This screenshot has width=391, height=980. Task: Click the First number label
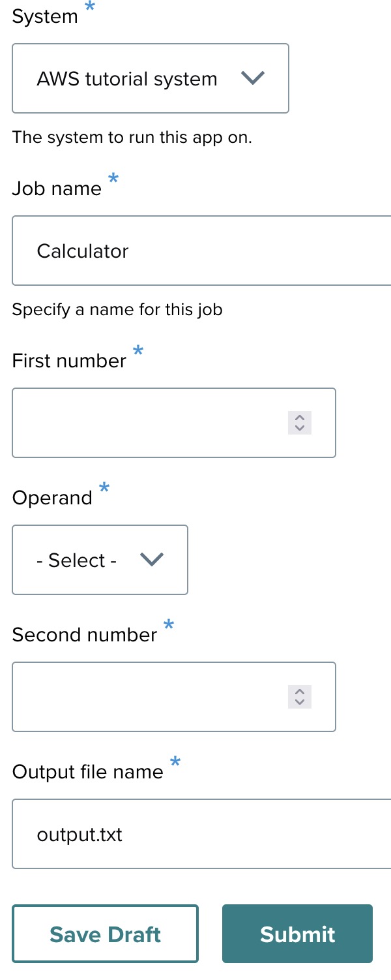[69, 361]
